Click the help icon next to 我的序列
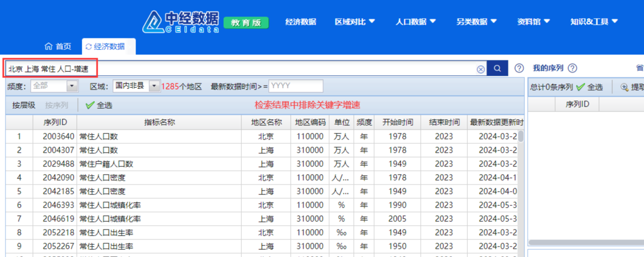This screenshot has height=257, width=644. (572, 69)
